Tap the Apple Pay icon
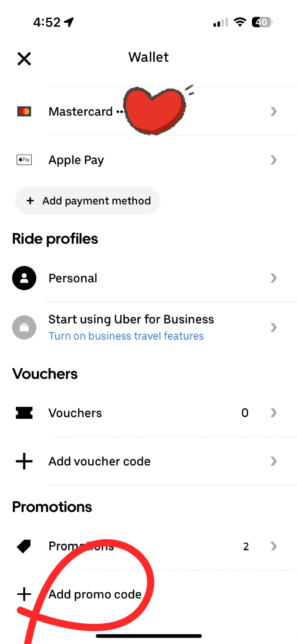 (x=24, y=160)
